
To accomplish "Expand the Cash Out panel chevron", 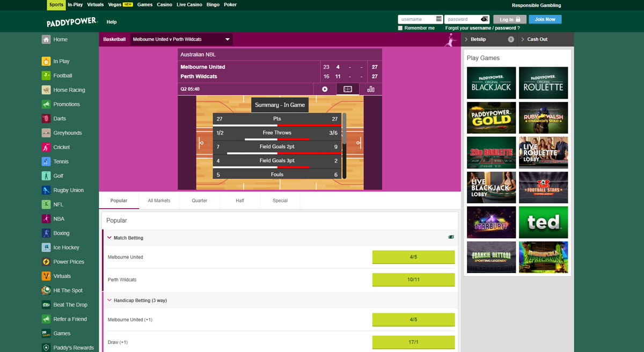I will [522, 39].
